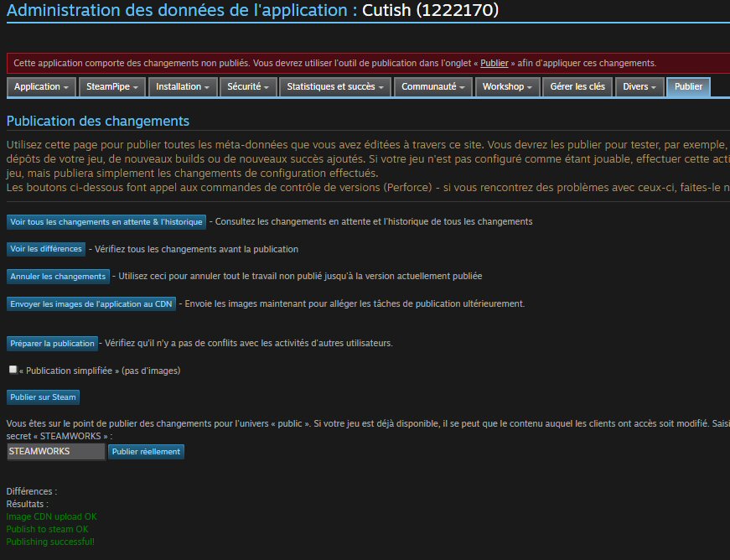This screenshot has width=730, height=560.
Task: Expand the Communauté menu
Action: pyautogui.click(x=433, y=87)
